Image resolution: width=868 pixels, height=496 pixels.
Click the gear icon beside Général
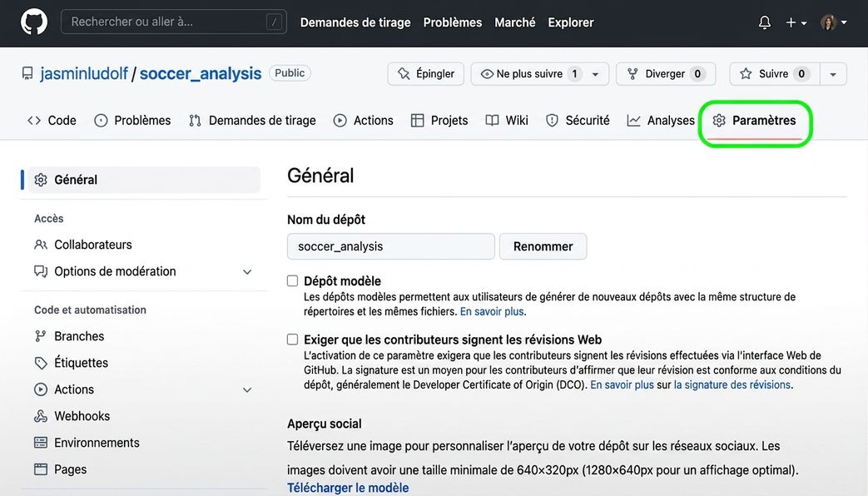[41, 180]
